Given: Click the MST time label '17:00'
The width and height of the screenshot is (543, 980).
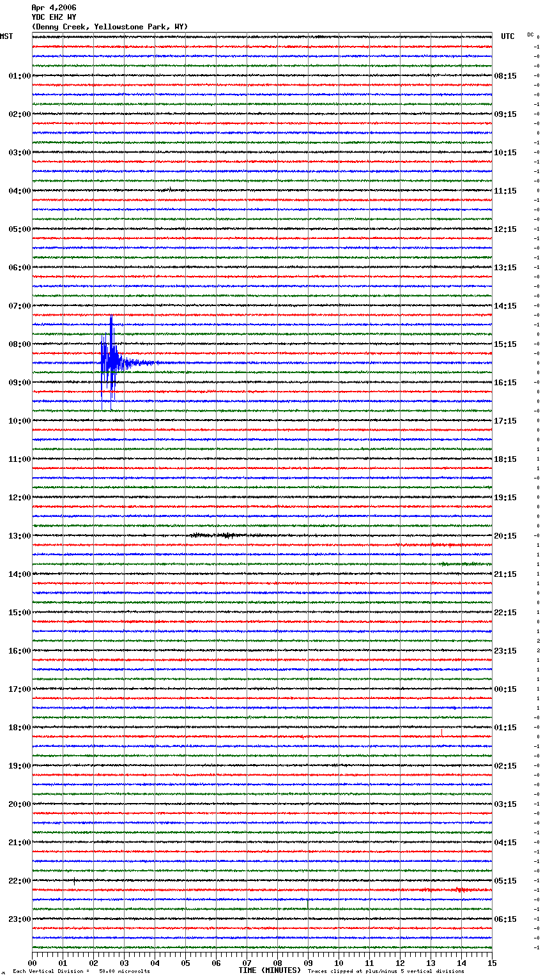Looking at the screenshot, I should coord(20,689).
